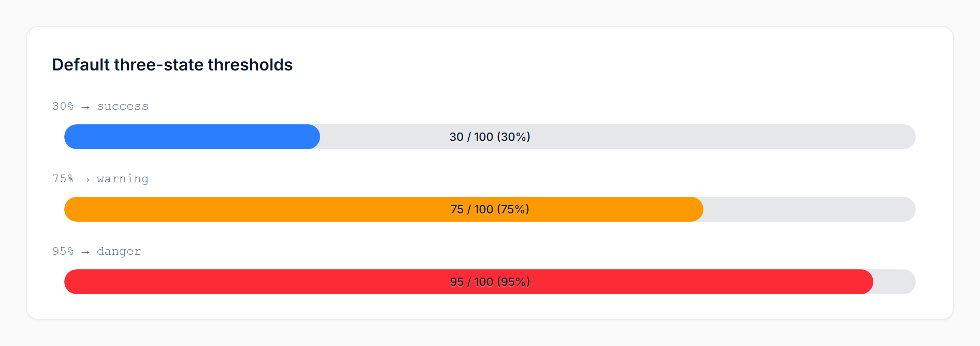This screenshot has width=980, height=346.
Task: Select the '75% → warning' label
Action: click(x=99, y=178)
